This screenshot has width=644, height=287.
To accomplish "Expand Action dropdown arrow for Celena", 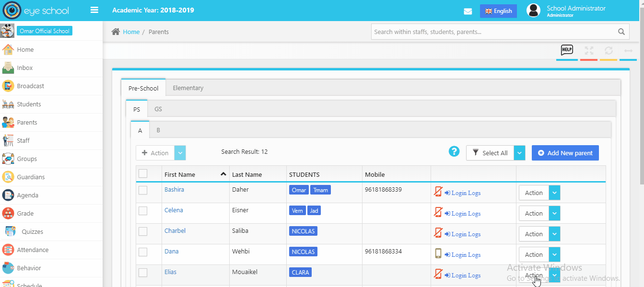I will [554, 213].
